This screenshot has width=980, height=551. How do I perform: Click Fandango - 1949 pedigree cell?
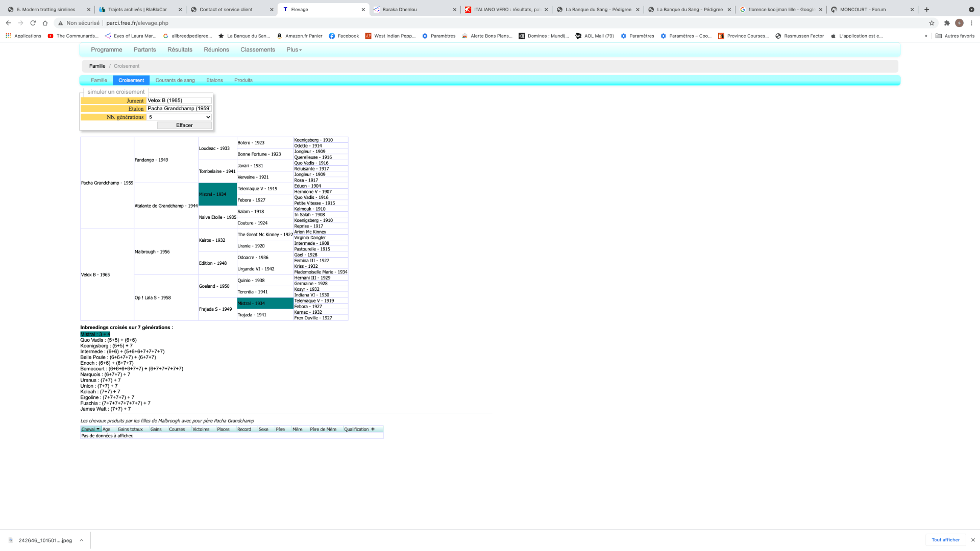click(x=166, y=160)
